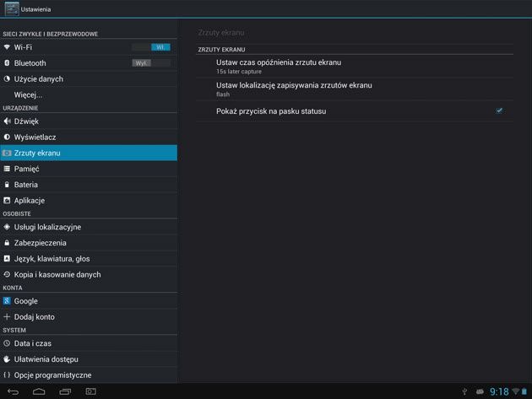Open Kopia i kasowanie danych
The height and width of the screenshot is (399, 532).
tap(89, 275)
